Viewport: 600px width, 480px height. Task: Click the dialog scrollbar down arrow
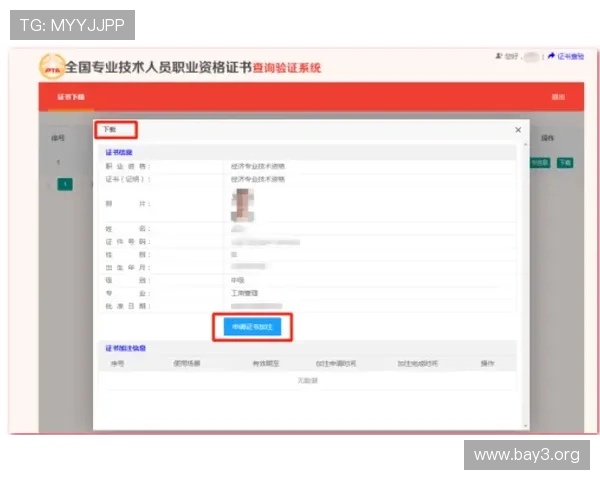[x=525, y=426]
